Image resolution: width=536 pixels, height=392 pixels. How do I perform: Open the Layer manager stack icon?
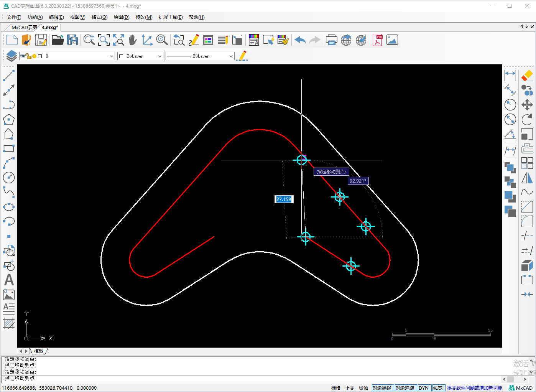(12, 56)
